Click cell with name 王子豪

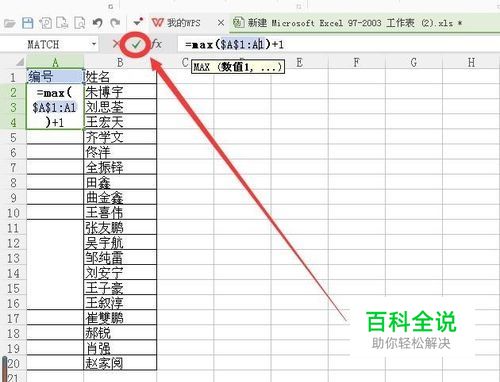pos(120,288)
